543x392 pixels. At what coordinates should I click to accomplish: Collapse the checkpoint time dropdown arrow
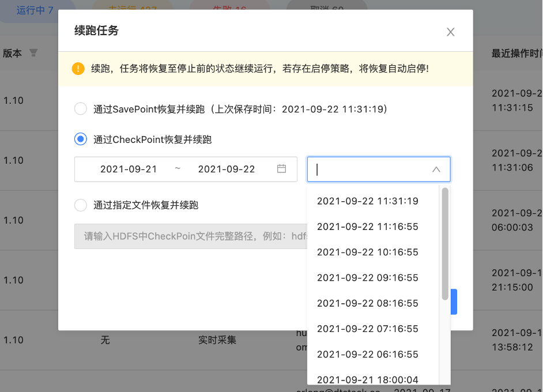tap(436, 169)
